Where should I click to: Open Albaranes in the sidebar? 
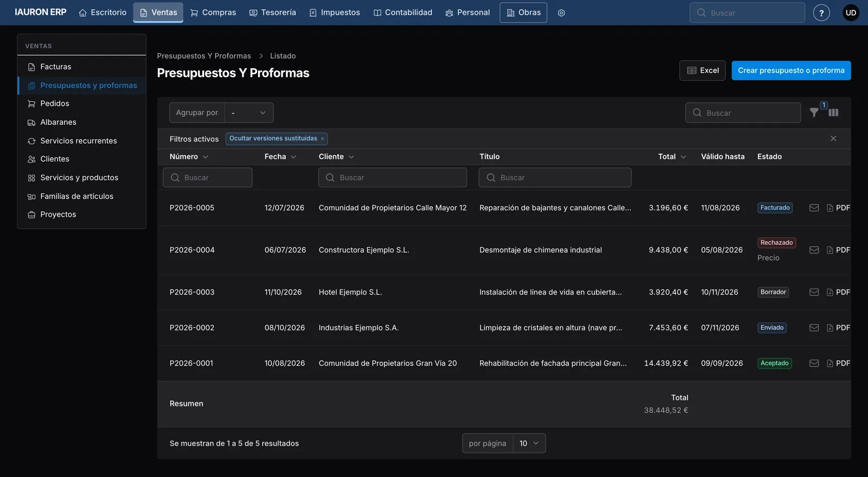(x=82, y=122)
